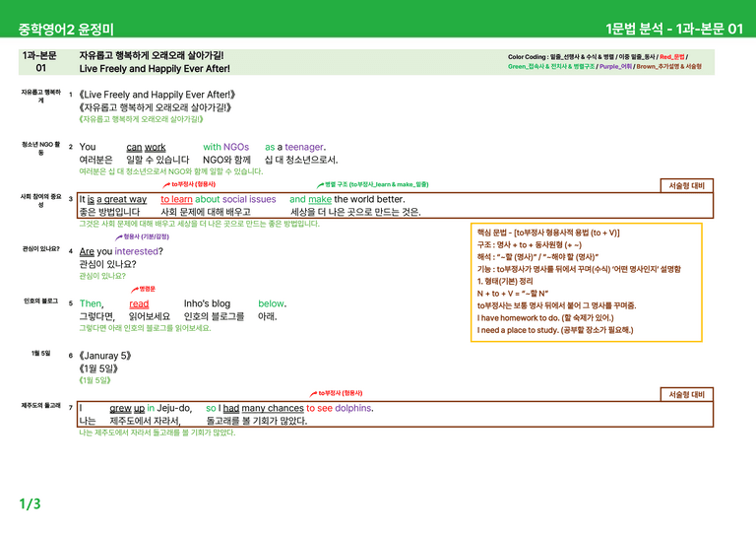The height and width of the screenshot is (535, 756).
Task: Click the phrase 'Inho's blog'
Action: tap(207, 303)
